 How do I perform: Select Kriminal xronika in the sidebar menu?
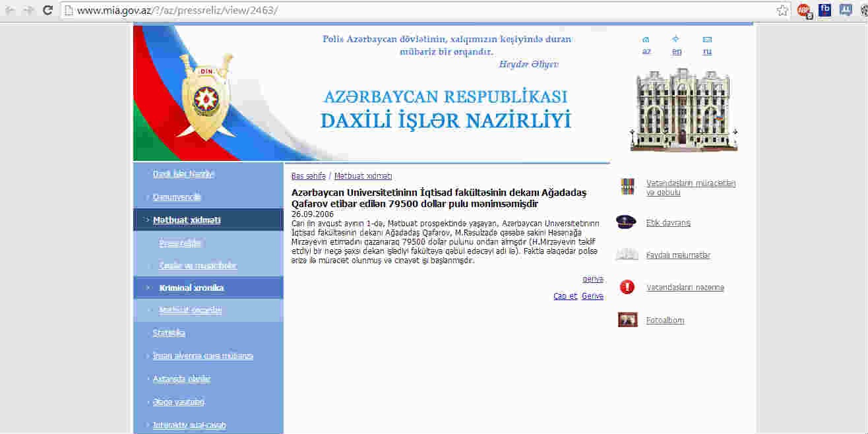pyautogui.click(x=191, y=288)
